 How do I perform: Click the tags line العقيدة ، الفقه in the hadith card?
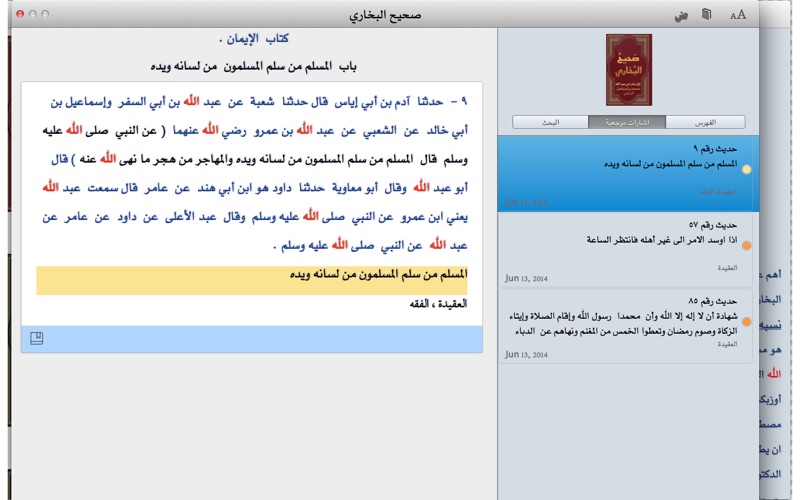438,304
